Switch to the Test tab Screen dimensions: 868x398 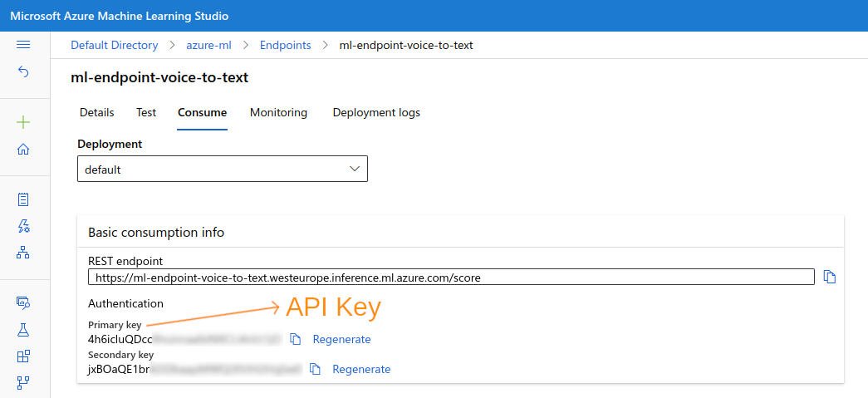click(146, 112)
